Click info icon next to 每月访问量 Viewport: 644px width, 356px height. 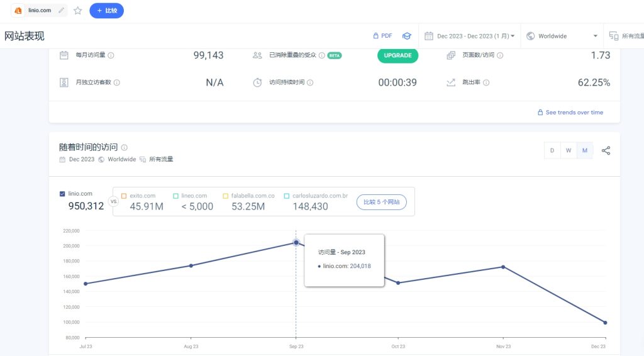pos(111,55)
